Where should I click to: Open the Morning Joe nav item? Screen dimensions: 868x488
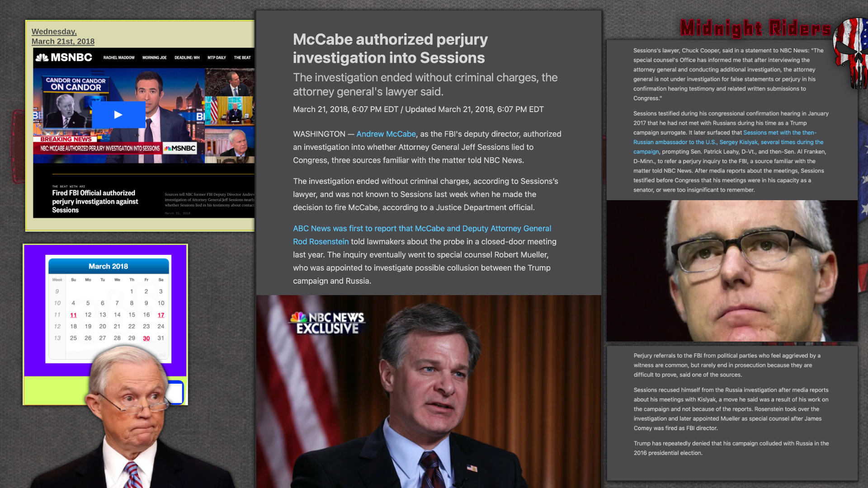pyautogui.click(x=154, y=58)
